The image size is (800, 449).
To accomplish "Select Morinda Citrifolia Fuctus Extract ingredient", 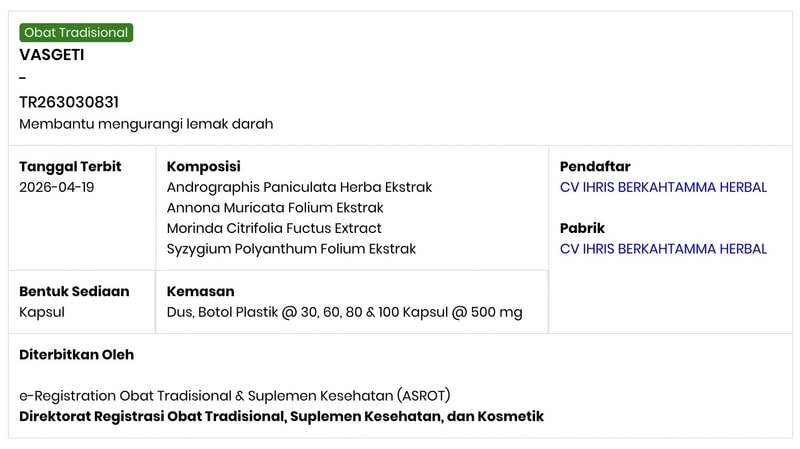I will 274,229.
